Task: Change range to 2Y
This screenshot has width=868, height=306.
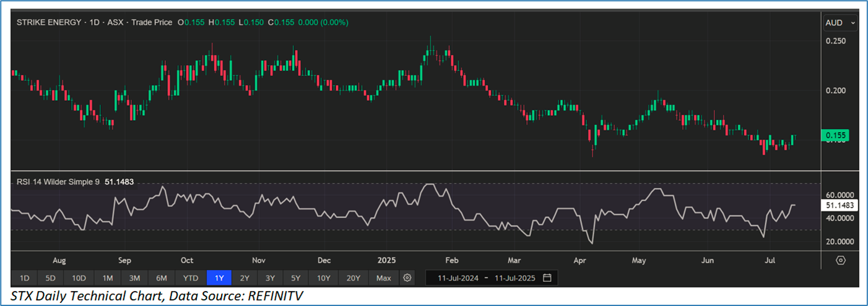Action: pos(245,278)
